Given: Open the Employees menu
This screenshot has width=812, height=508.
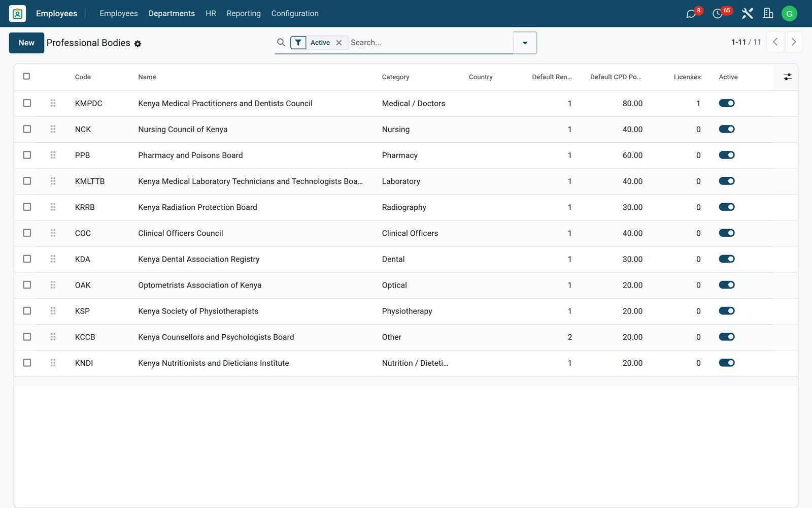Looking at the screenshot, I should 119,14.
